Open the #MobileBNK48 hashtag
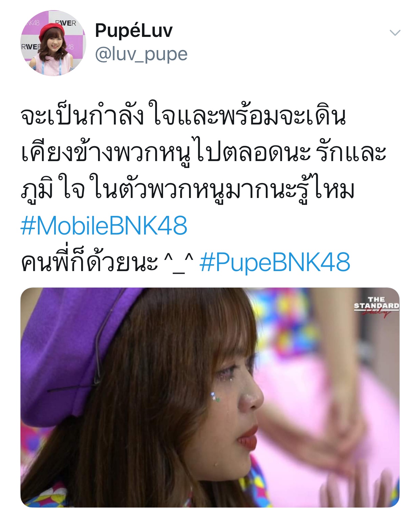The width and height of the screenshot is (420, 512). [x=104, y=226]
